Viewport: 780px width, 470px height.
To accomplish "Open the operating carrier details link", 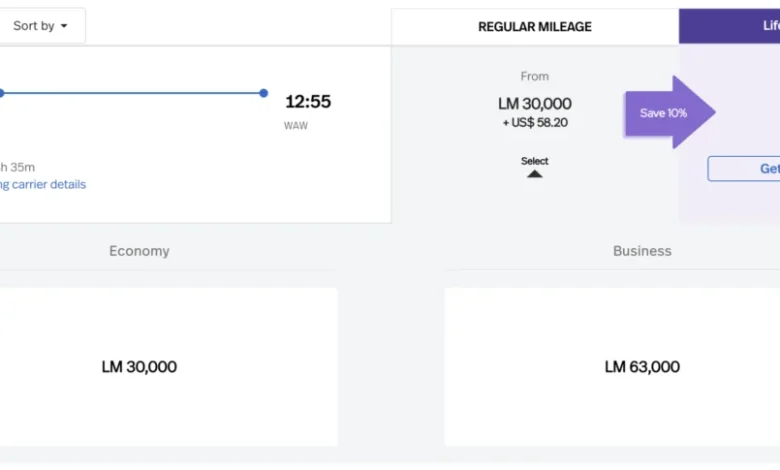I will [43, 184].
